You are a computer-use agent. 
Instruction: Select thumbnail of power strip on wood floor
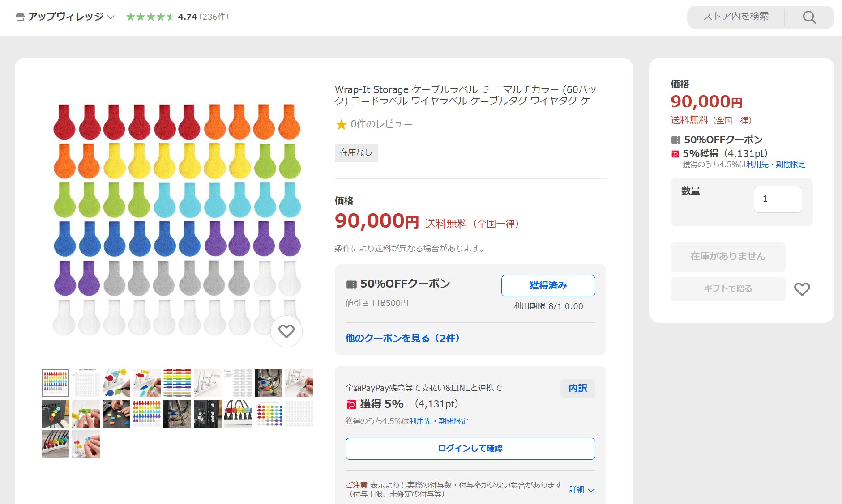[56, 444]
